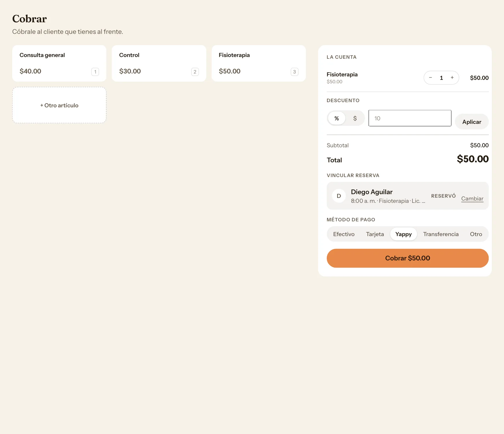Click the Cambiar link for linked reservation

(x=472, y=198)
